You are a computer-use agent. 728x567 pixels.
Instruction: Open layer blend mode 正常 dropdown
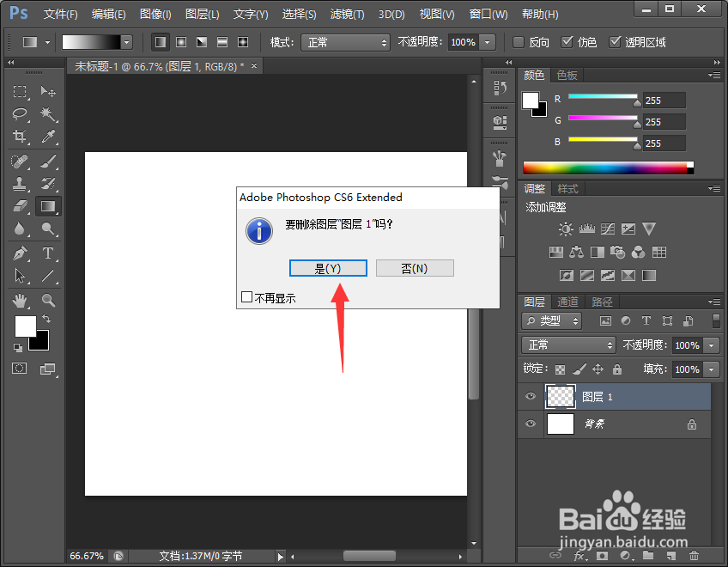pos(568,345)
